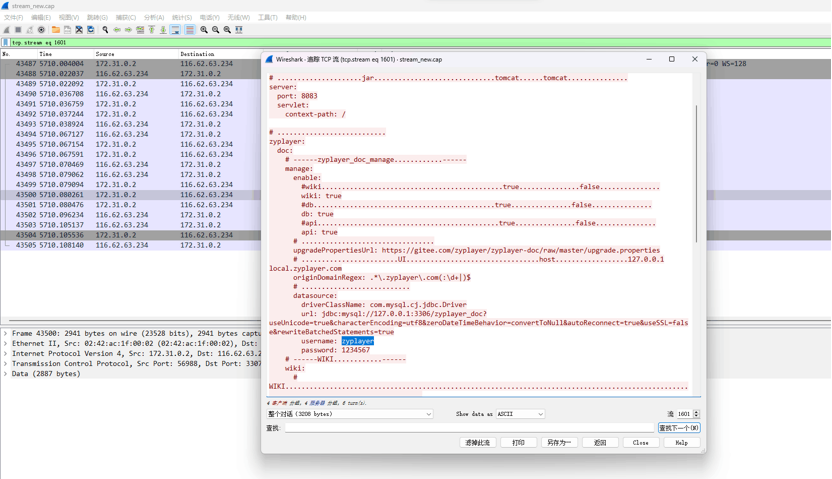Open the 统计(S) menu

pos(182,18)
